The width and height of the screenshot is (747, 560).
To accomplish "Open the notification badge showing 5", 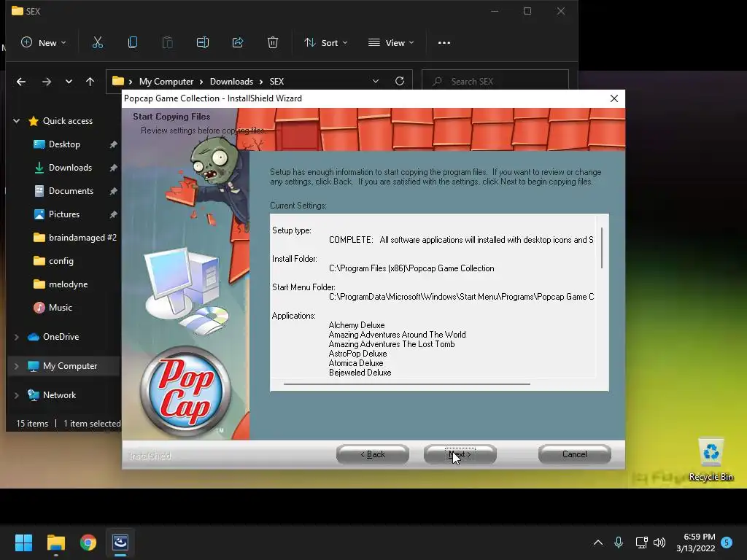I will pyautogui.click(x=727, y=542).
